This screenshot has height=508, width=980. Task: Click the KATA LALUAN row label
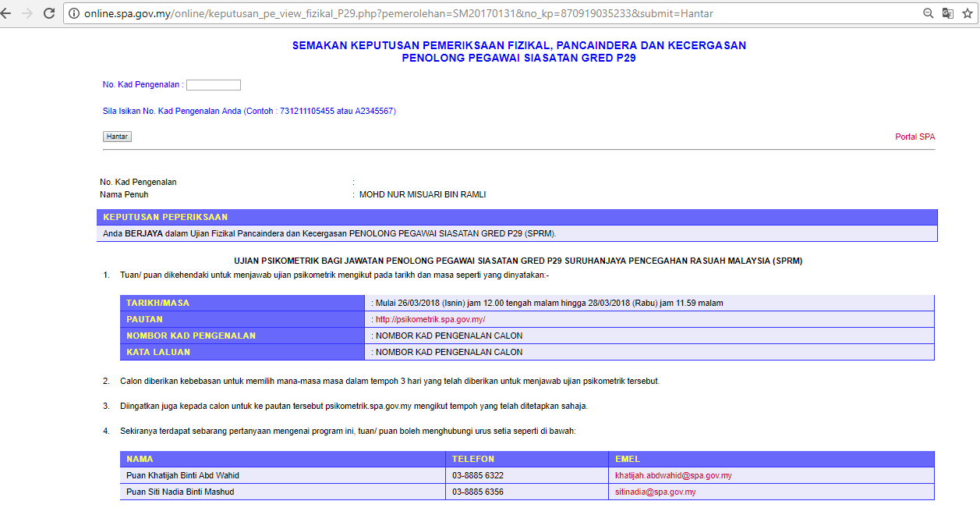[242, 352]
